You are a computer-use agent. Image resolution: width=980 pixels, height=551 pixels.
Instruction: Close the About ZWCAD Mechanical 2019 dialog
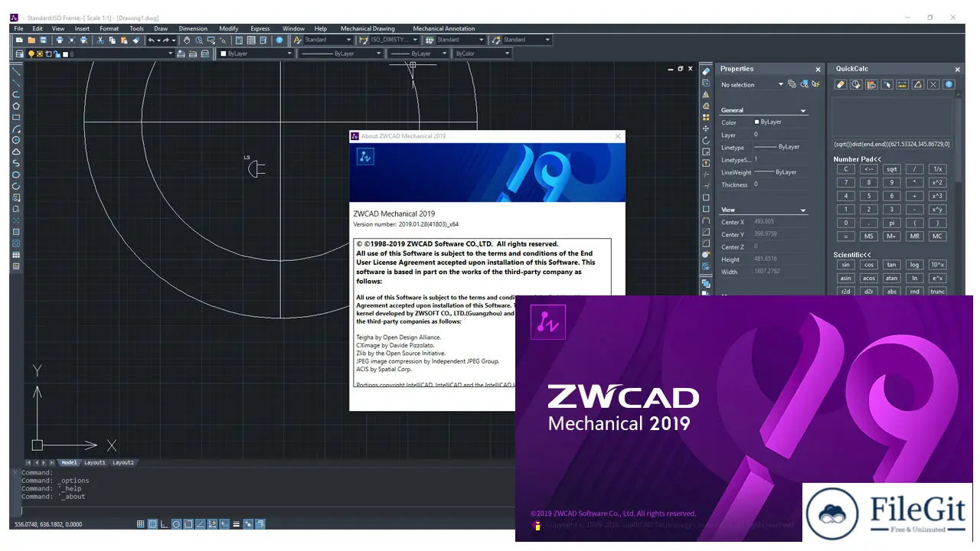coord(618,136)
